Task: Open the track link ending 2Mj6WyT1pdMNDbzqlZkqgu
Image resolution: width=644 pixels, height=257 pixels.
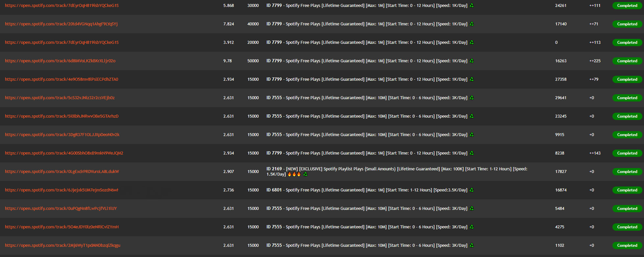Action: click(x=63, y=245)
